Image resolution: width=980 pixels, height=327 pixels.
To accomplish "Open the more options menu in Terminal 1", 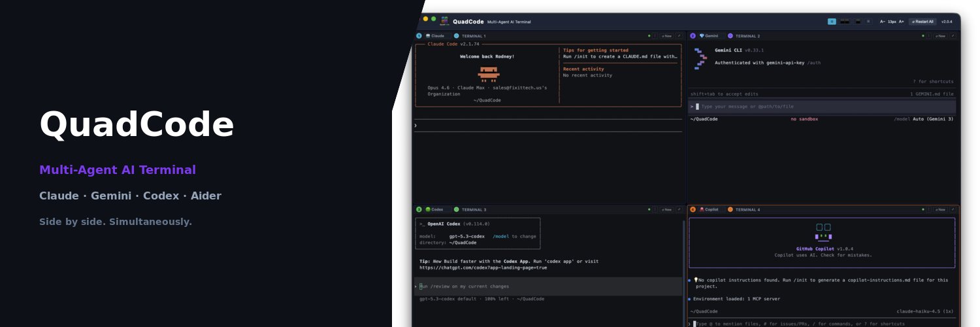I will pos(655,36).
